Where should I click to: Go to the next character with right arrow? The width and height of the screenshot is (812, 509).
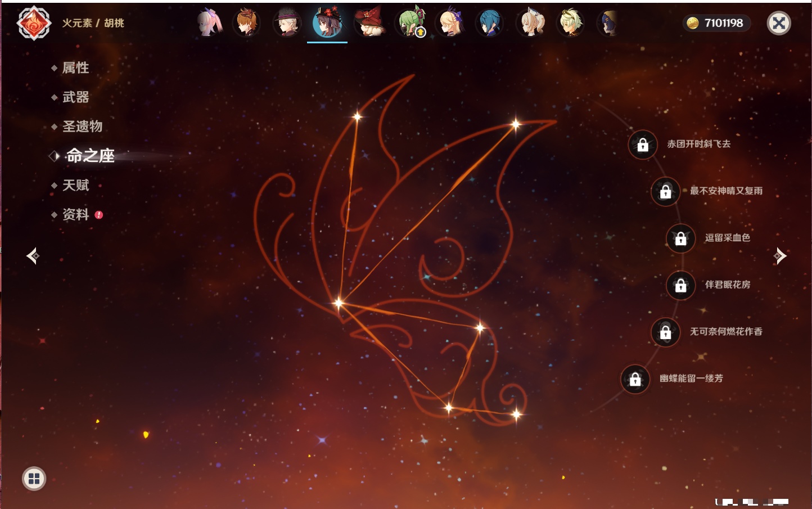(780, 256)
